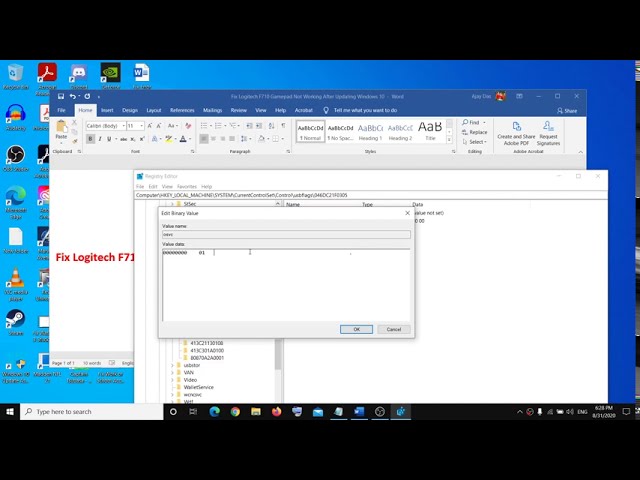
Task: Click the Strikethrough abc icon in Word
Action: click(123, 139)
